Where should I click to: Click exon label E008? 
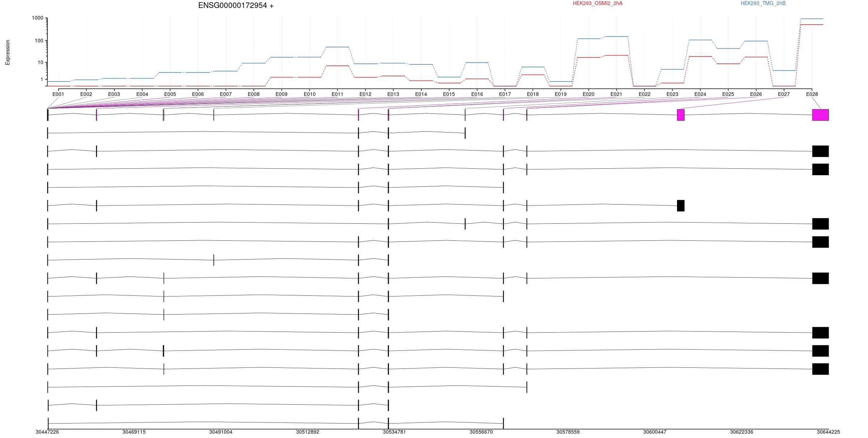[254, 94]
